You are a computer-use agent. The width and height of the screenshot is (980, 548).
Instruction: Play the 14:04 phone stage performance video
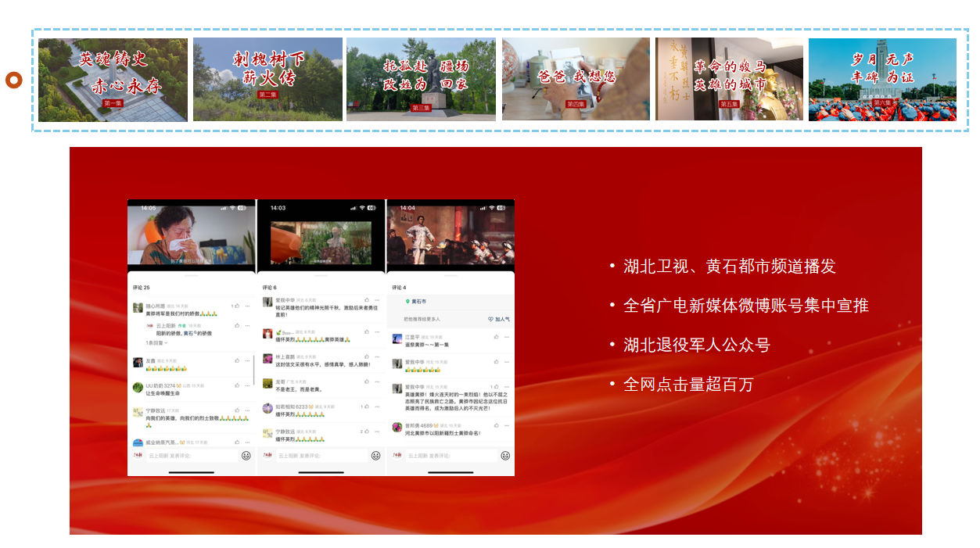pyautogui.click(x=451, y=235)
